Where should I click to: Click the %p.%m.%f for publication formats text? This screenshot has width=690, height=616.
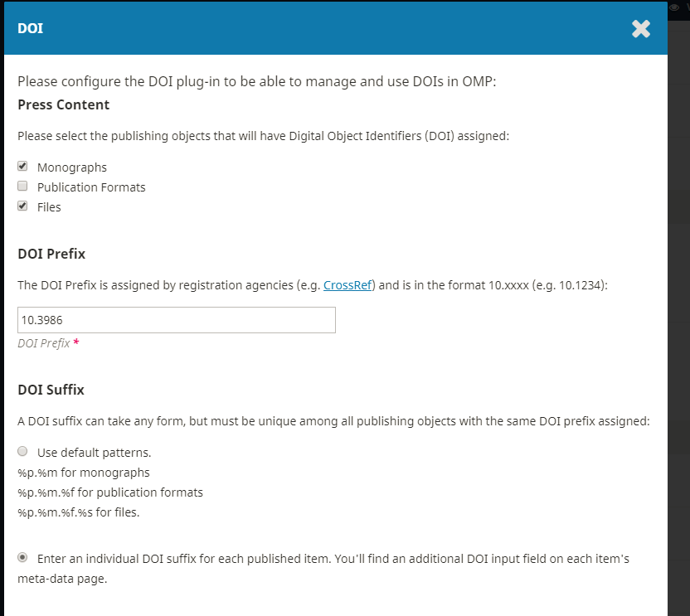110,492
